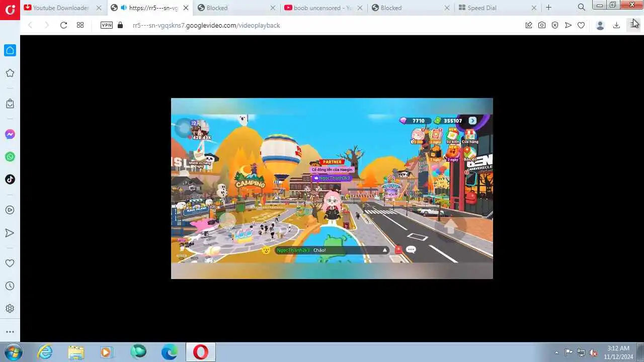Close the Youtube Downloader tab
The image size is (644, 362).
(x=99, y=8)
